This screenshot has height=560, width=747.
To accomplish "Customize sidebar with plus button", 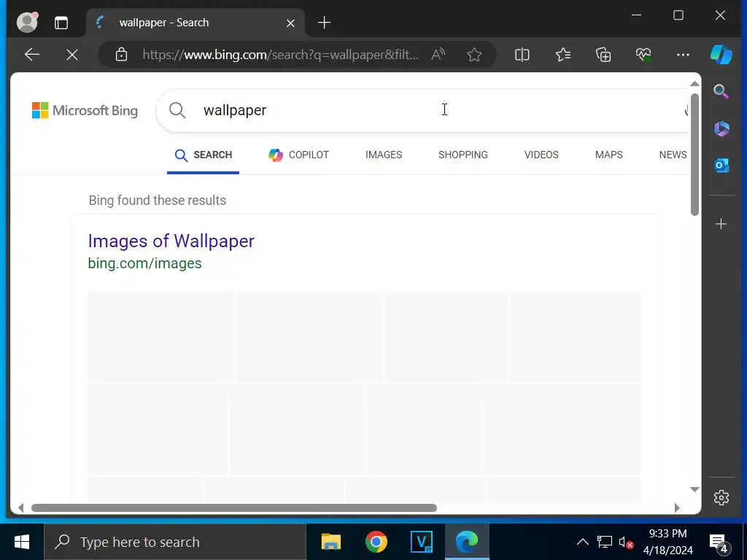I will click(x=721, y=224).
